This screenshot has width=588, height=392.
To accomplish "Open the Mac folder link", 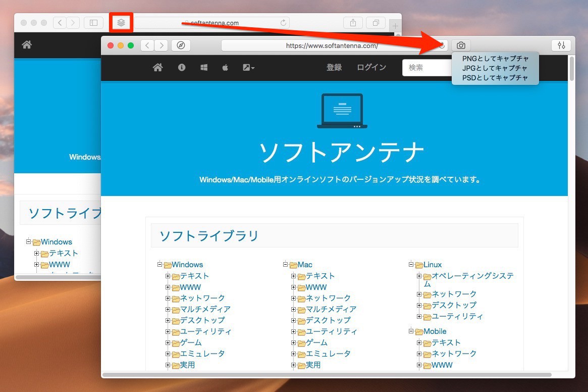I will 305,265.
